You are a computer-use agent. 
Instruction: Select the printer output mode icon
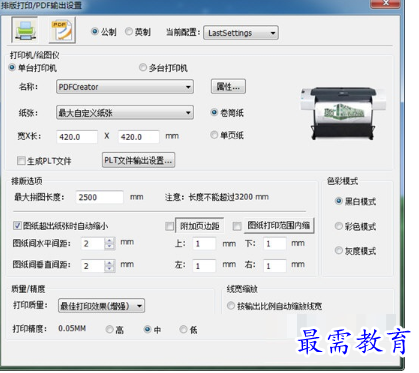point(25,30)
